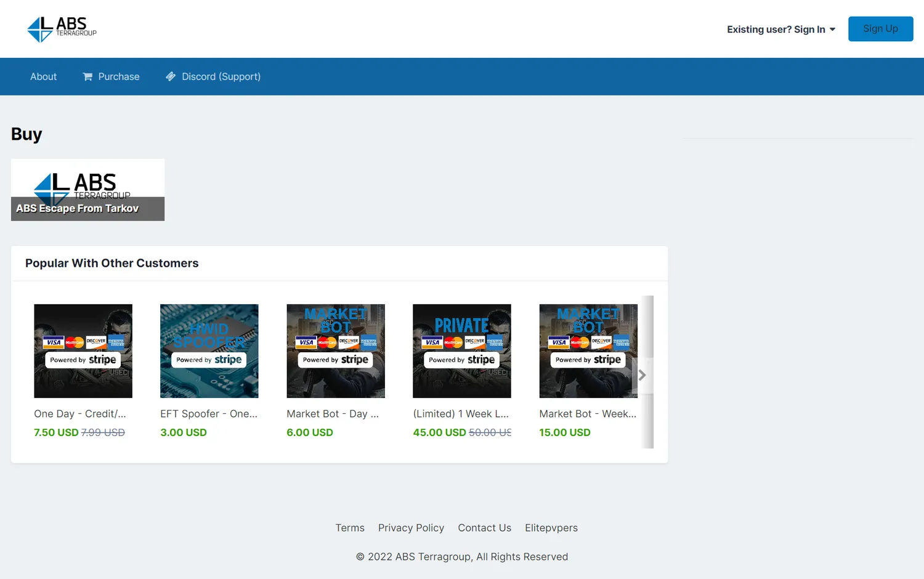Click the ABS Terragroup header logo
The height and width of the screenshot is (579, 924).
click(62, 29)
